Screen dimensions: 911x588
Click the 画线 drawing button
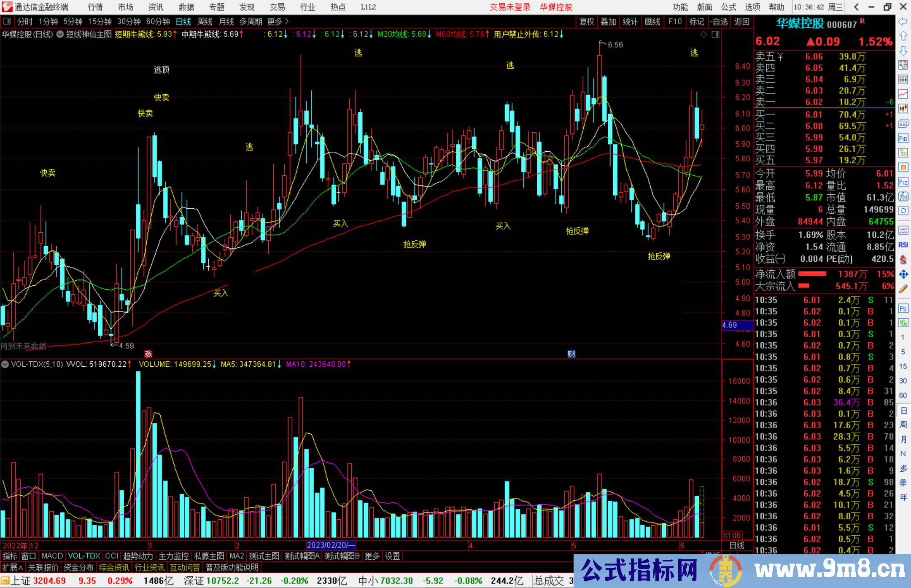652,21
